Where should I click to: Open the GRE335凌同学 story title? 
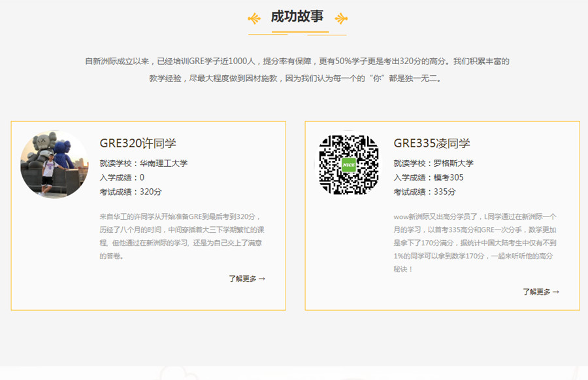432,143
